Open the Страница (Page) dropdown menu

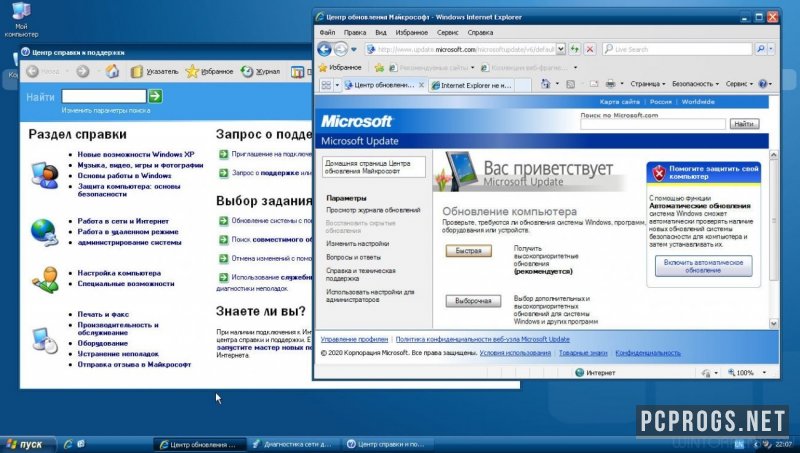[647, 84]
